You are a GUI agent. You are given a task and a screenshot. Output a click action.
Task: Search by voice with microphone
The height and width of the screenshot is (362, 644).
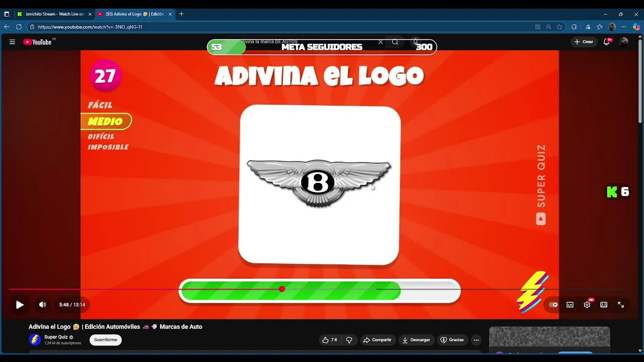coord(416,42)
